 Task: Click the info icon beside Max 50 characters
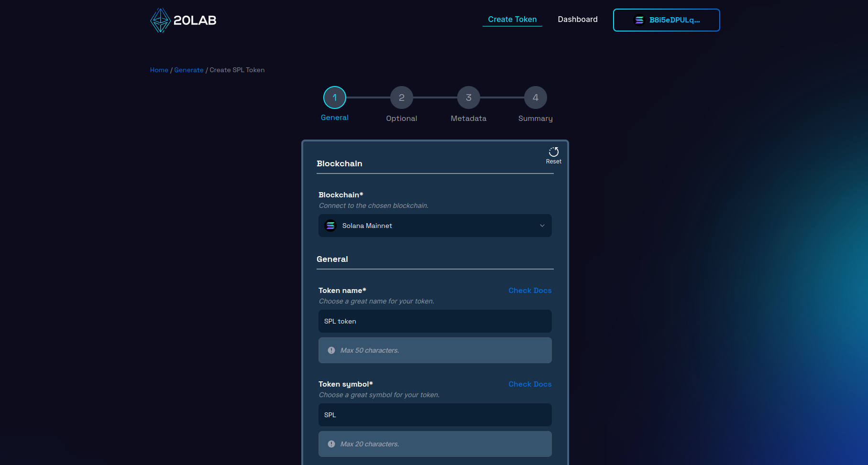click(331, 350)
